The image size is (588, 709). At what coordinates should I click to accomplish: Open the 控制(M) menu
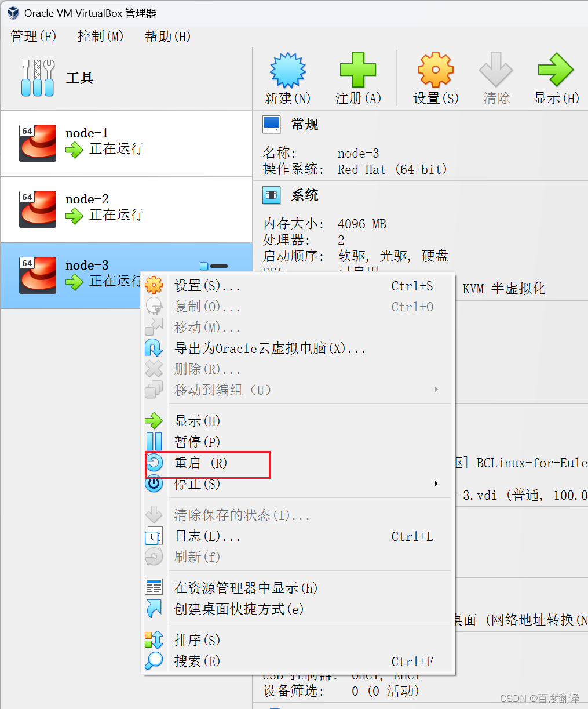[x=101, y=37]
